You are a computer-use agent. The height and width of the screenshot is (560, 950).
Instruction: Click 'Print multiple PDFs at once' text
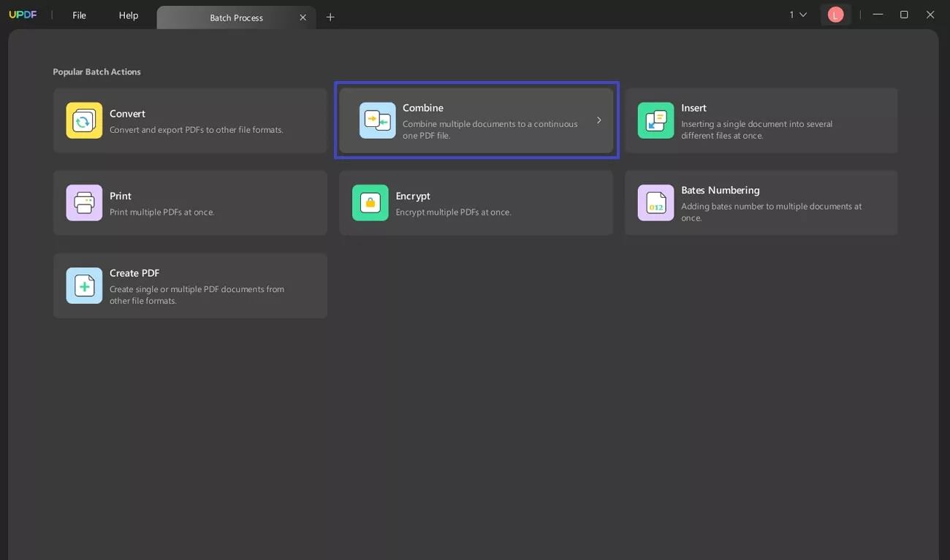pos(161,212)
